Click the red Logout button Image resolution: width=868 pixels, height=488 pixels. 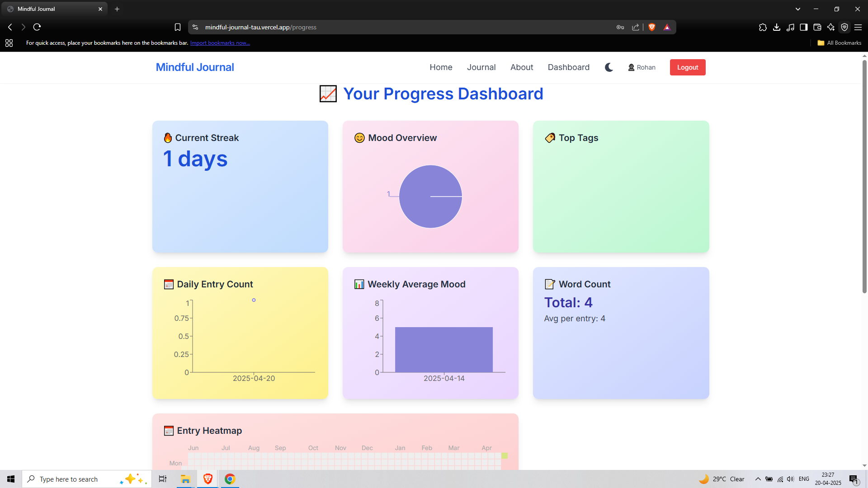(x=687, y=67)
